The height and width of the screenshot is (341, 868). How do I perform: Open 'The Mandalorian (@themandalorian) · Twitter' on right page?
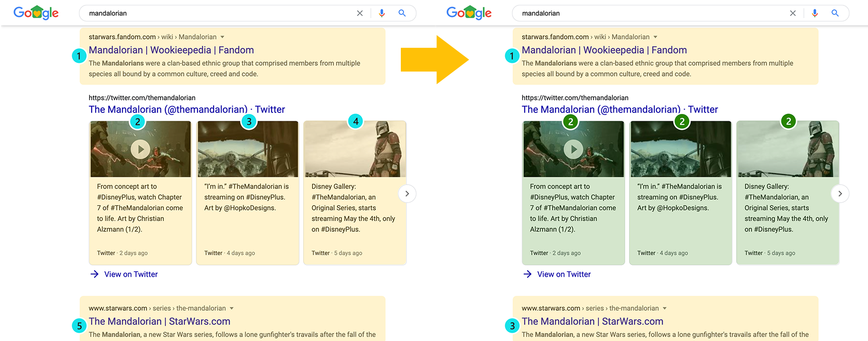(x=620, y=110)
